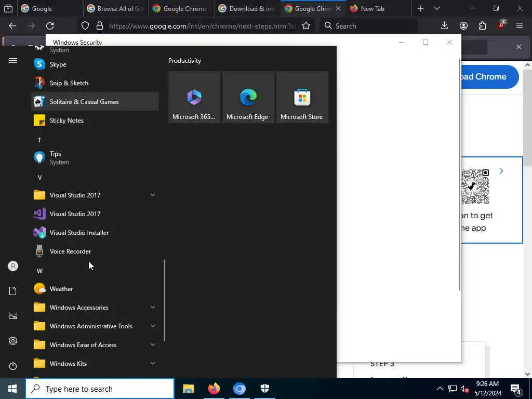
Task: Expand Windows Ease of Access folder
Action: 95,345
